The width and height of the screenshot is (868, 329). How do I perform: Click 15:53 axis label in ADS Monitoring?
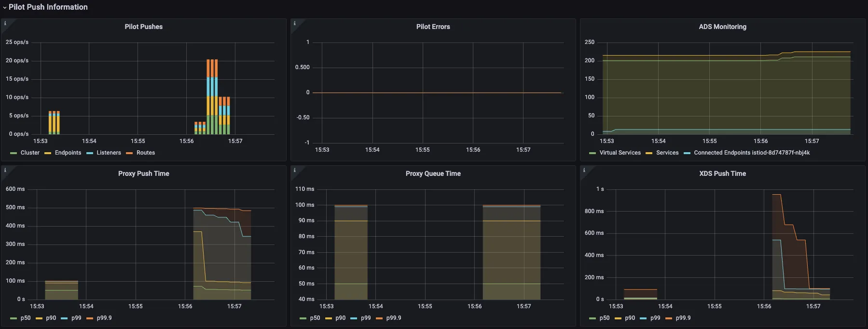pos(606,141)
